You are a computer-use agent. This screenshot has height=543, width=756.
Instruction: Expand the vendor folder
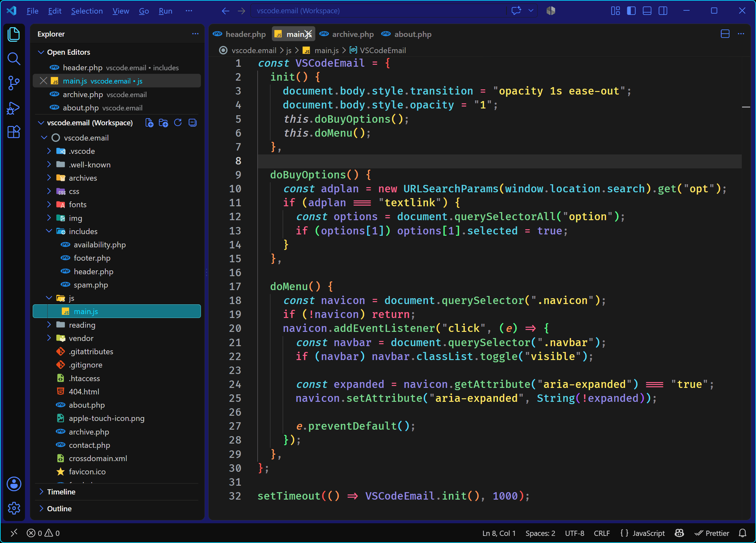(49, 338)
